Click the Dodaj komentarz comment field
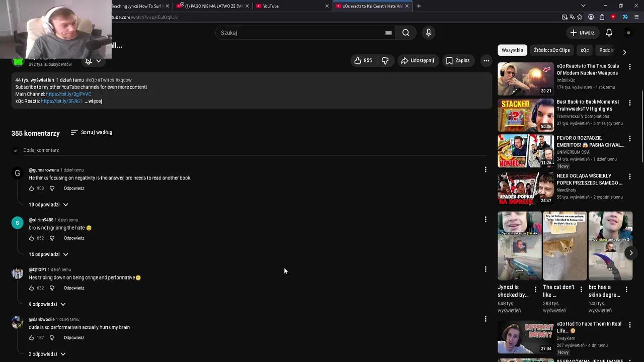This screenshot has height=362, width=644. pos(255,150)
